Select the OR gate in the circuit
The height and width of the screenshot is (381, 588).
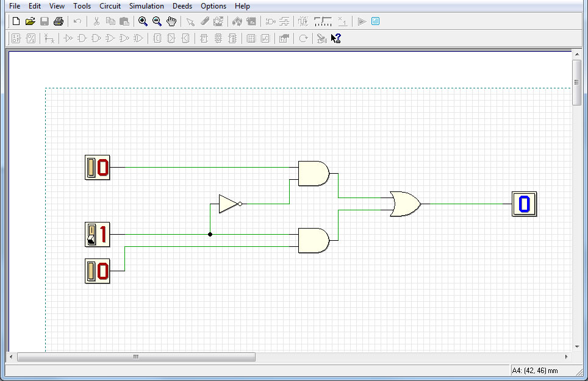click(x=405, y=204)
